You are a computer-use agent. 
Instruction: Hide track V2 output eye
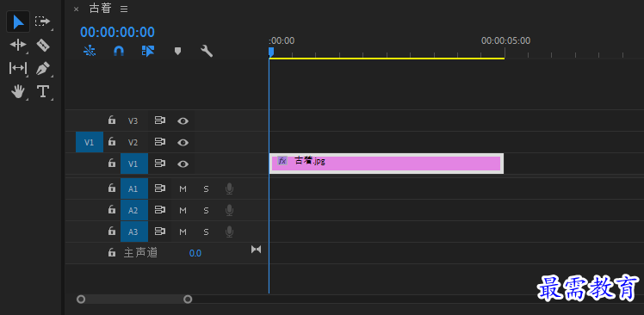183,143
